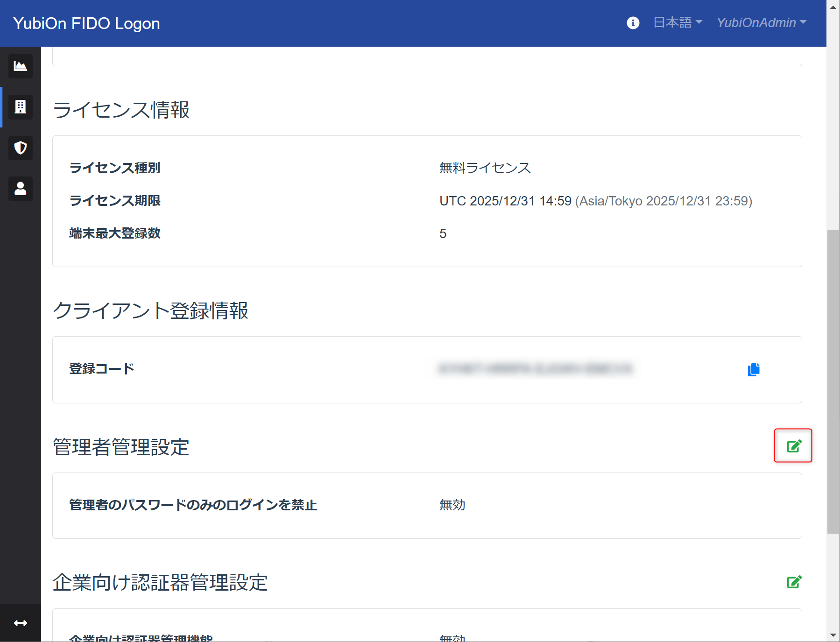Click the 端末最大登録数 label
This screenshot has width=840, height=642.
(x=115, y=233)
